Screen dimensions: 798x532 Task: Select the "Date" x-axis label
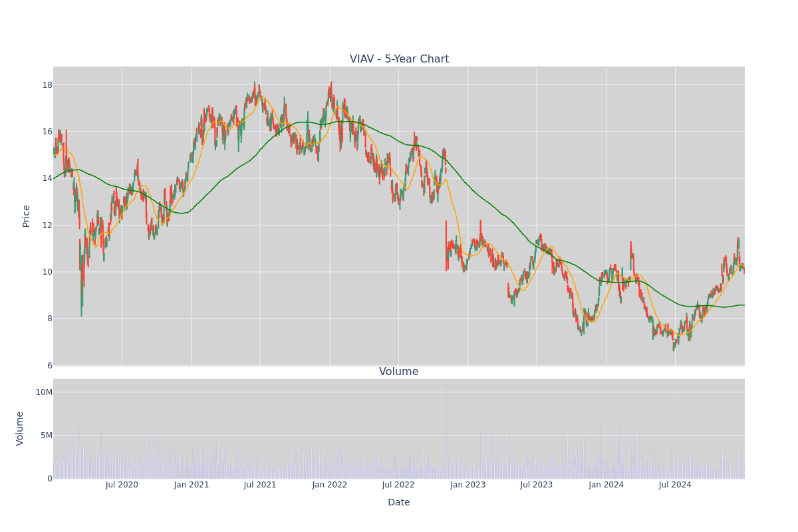[x=399, y=503]
